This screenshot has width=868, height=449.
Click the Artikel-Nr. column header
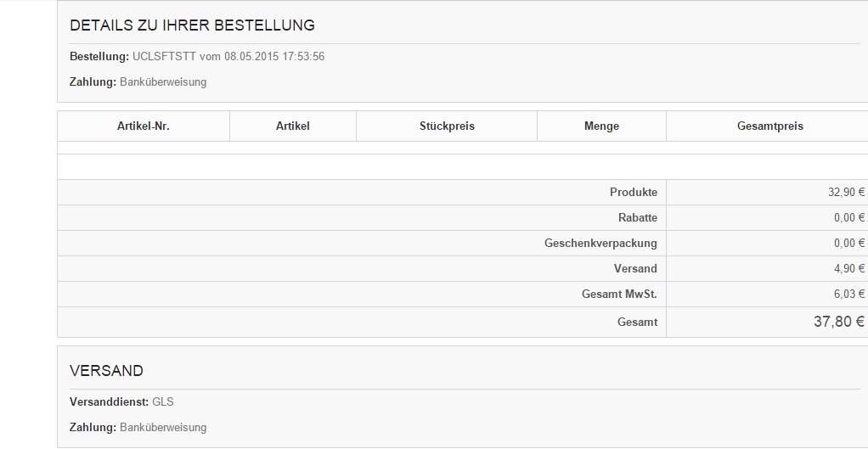coord(144,126)
